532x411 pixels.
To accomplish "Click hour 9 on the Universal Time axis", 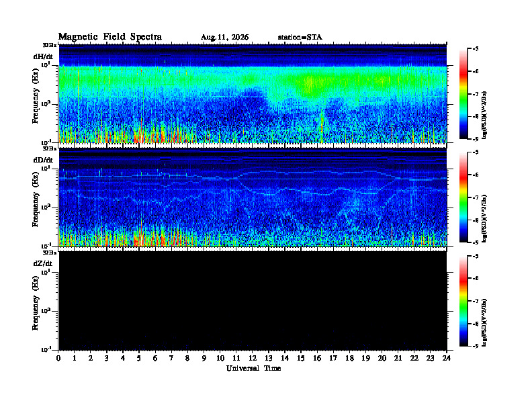I will click(204, 359).
